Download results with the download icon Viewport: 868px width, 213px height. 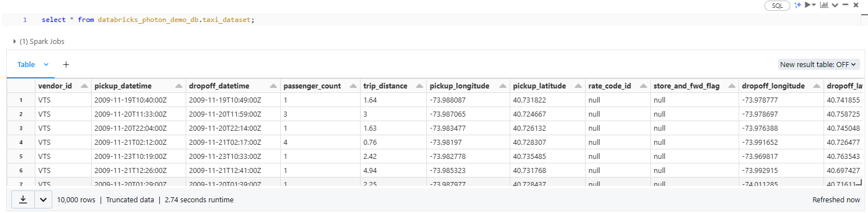(23, 199)
